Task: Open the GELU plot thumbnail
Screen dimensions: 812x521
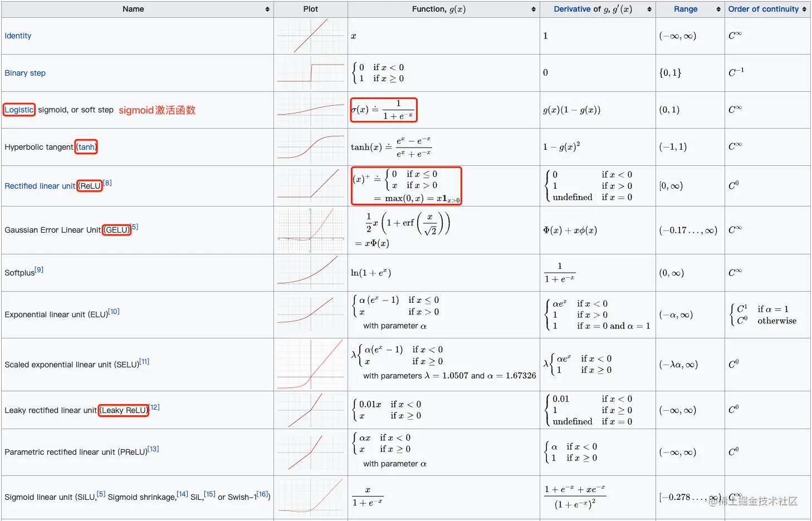Action: click(x=311, y=230)
